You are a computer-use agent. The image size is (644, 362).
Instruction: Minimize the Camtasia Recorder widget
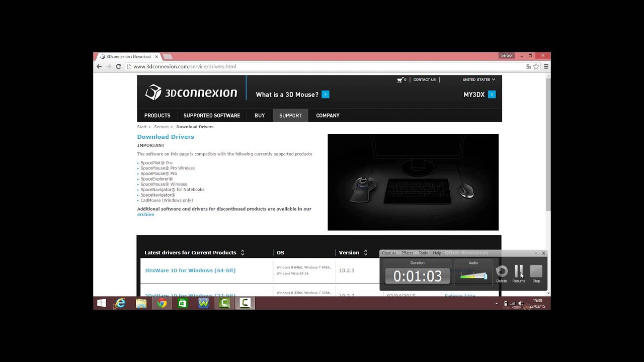(536, 253)
